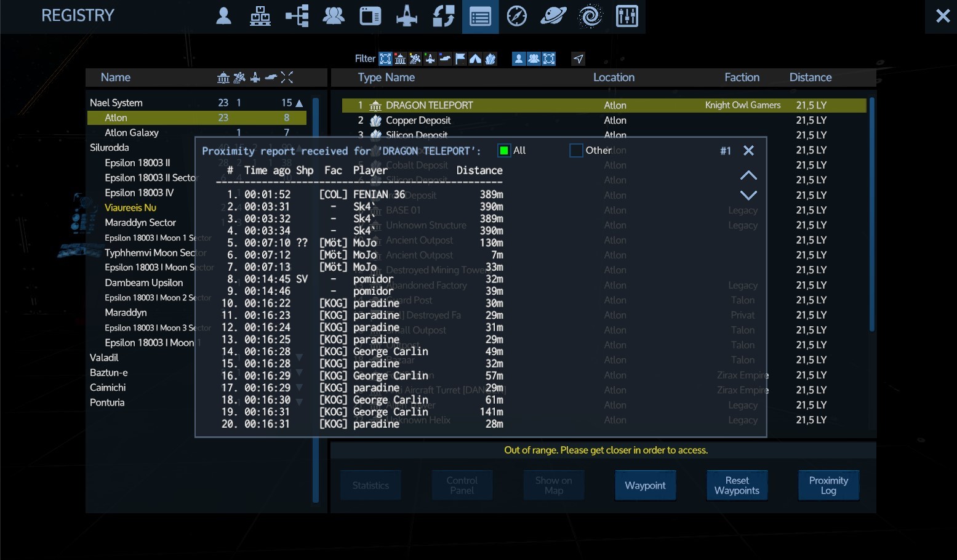Enable the green All checkbox

pos(504,151)
